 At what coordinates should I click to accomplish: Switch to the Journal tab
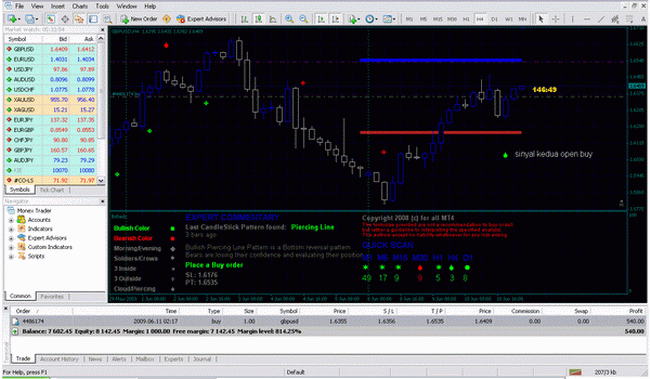(x=202, y=359)
